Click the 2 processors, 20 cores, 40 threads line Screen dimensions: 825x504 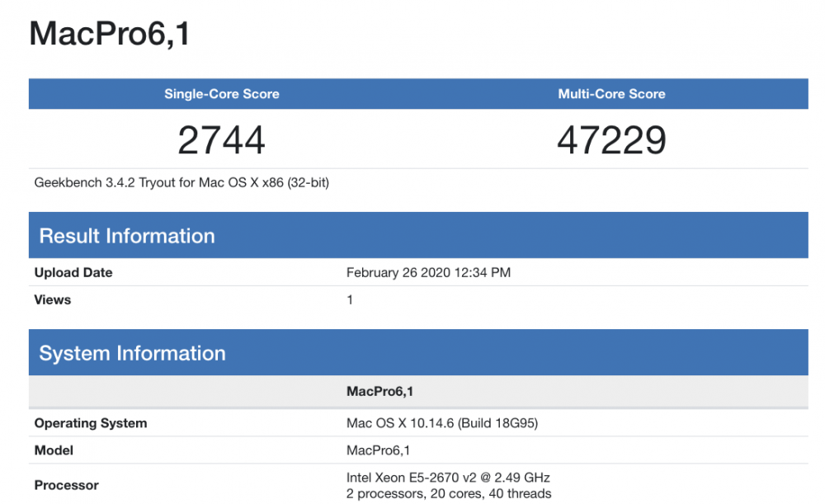coord(449,493)
